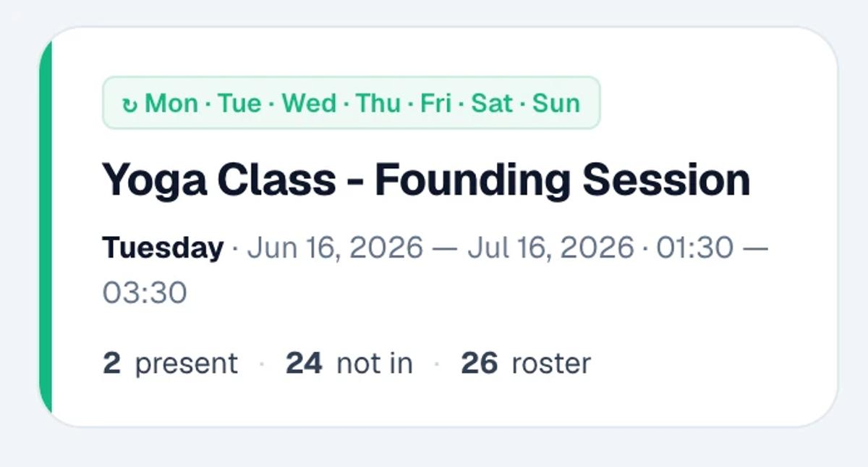Click the 03:30 end time
The image size is (868, 467).
coord(145,293)
